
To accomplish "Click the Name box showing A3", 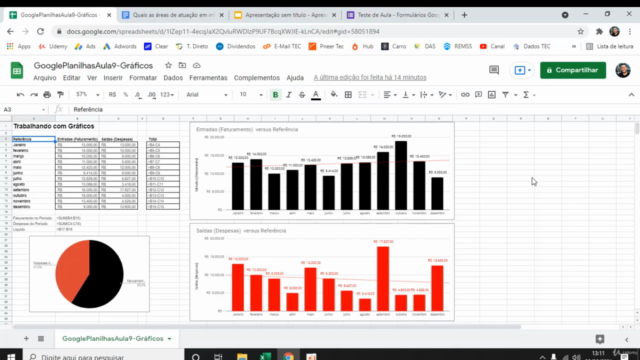I will click(x=24, y=109).
